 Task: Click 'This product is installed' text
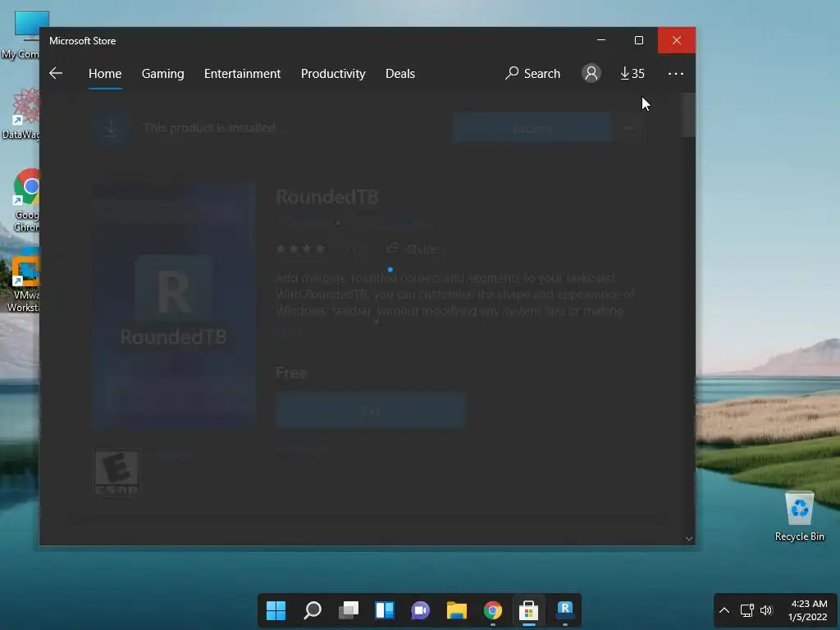[x=209, y=127]
